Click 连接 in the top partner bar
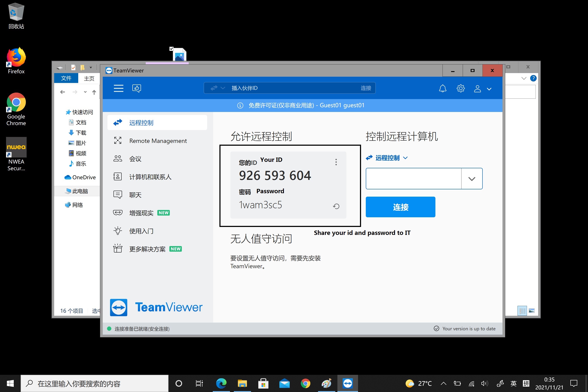Screen dimensions: 588x392 point(366,88)
